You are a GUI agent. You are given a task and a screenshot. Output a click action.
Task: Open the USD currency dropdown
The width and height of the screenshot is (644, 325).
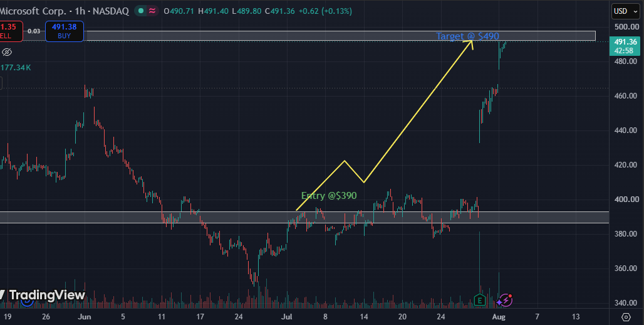625,11
